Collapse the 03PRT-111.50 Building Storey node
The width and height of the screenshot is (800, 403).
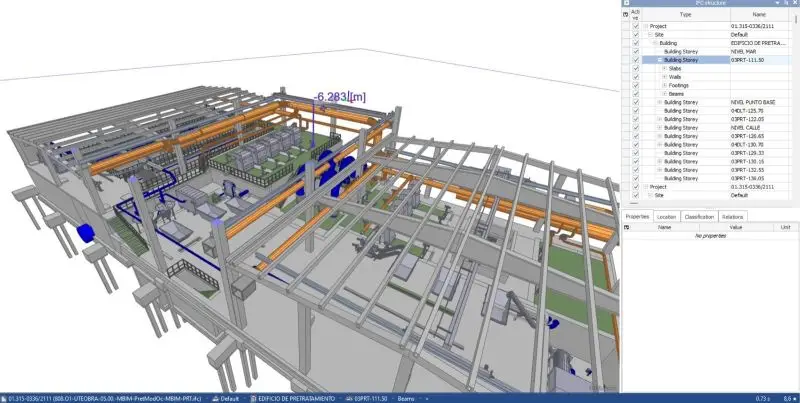(659, 60)
